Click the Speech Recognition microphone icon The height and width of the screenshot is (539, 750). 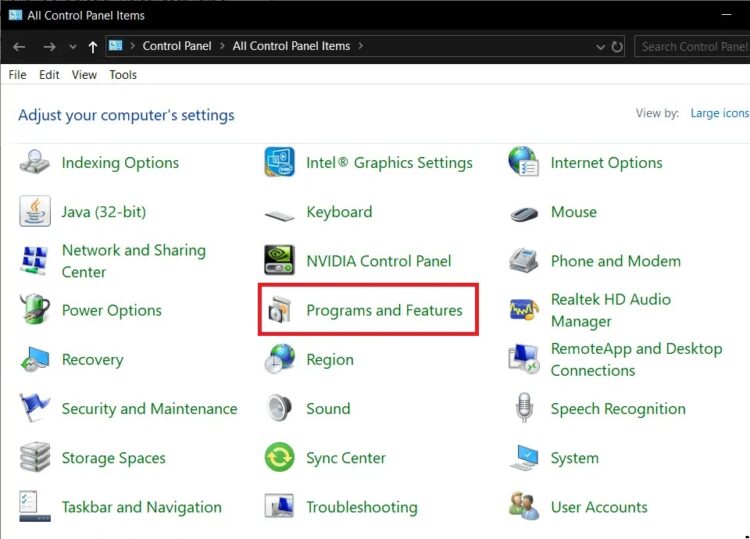point(524,409)
